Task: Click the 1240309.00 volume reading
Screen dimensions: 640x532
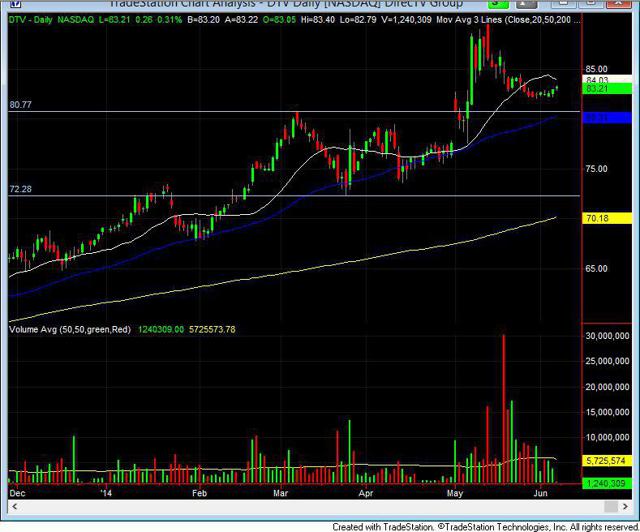Action: [161, 329]
